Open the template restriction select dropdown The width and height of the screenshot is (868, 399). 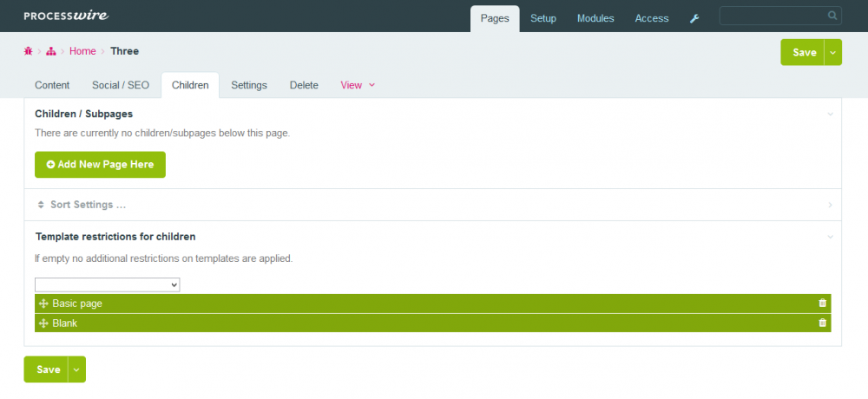pos(107,285)
